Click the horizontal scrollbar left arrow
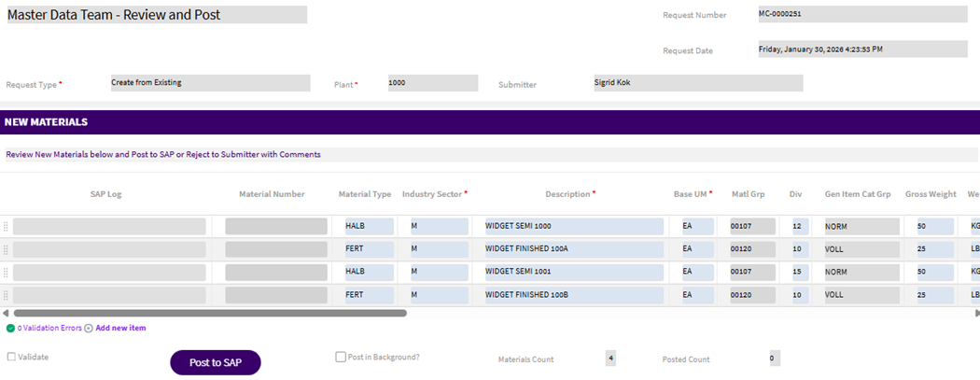The width and height of the screenshot is (980, 380). pos(5,313)
